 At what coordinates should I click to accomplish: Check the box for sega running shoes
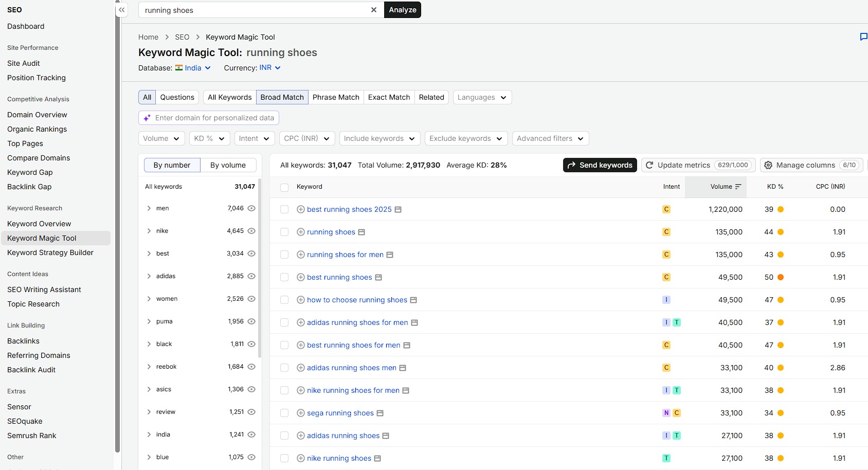284,413
